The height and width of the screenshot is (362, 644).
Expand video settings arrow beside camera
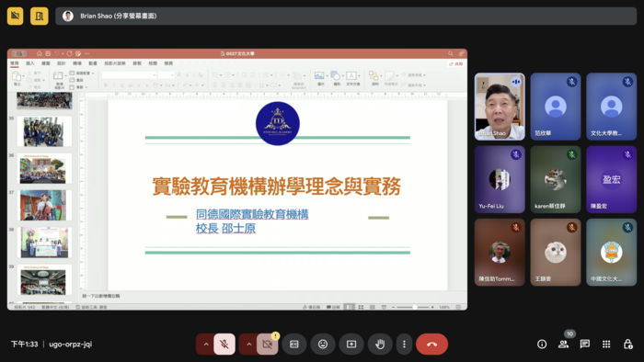click(249, 344)
